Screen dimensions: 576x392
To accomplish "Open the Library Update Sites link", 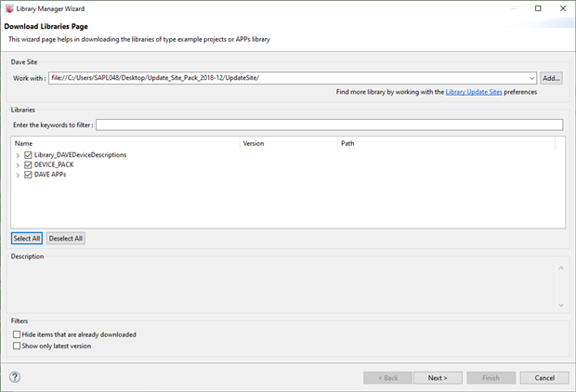I will (474, 92).
